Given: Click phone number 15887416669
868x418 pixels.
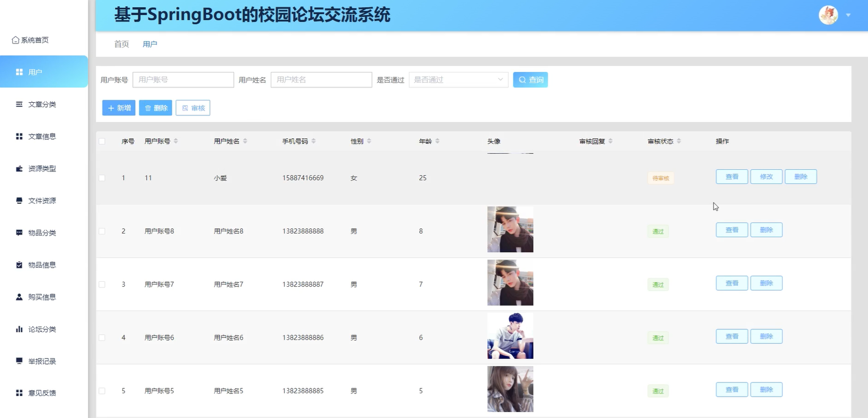Looking at the screenshot, I should click(x=303, y=178).
